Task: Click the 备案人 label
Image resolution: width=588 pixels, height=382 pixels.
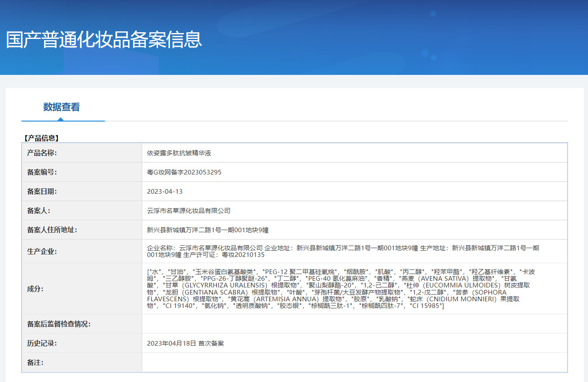Action: coord(39,211)
